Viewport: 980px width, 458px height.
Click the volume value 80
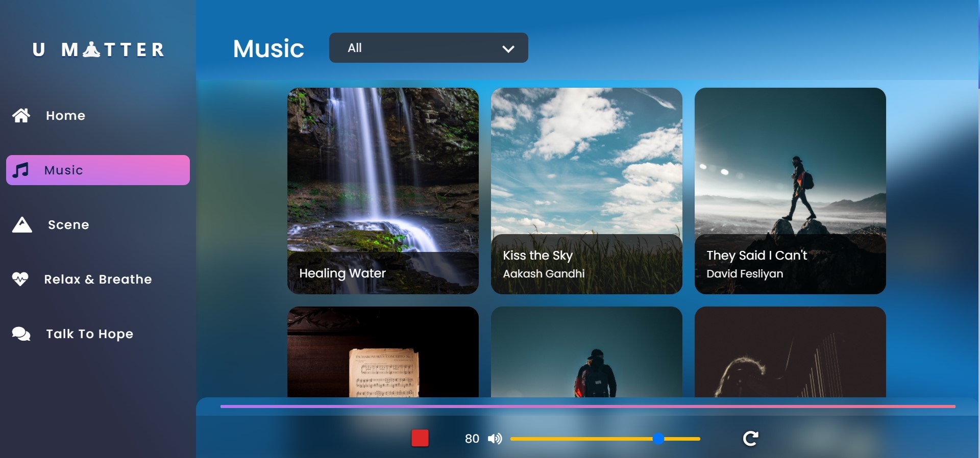(x=472, y=439)
